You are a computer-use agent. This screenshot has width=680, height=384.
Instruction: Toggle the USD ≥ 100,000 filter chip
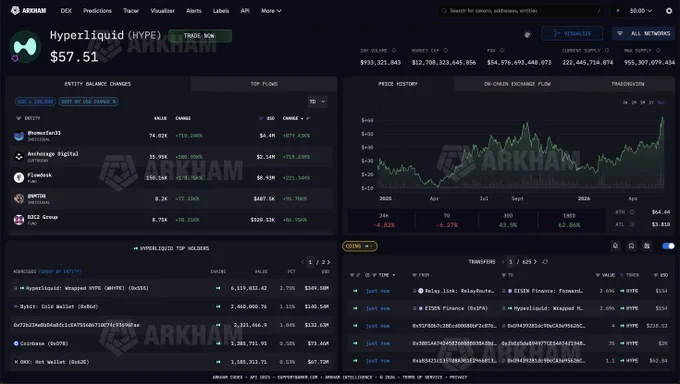[x=35, y=102]
